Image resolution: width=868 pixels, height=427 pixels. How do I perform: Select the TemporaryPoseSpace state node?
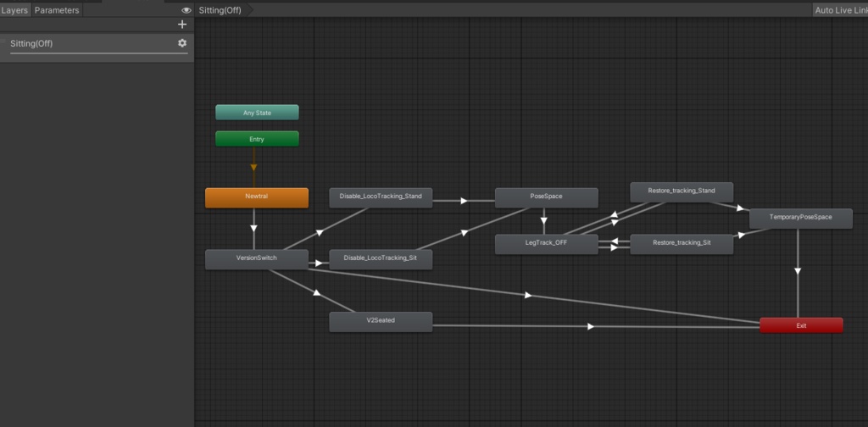pyautogui.click(x=800, y=219)
